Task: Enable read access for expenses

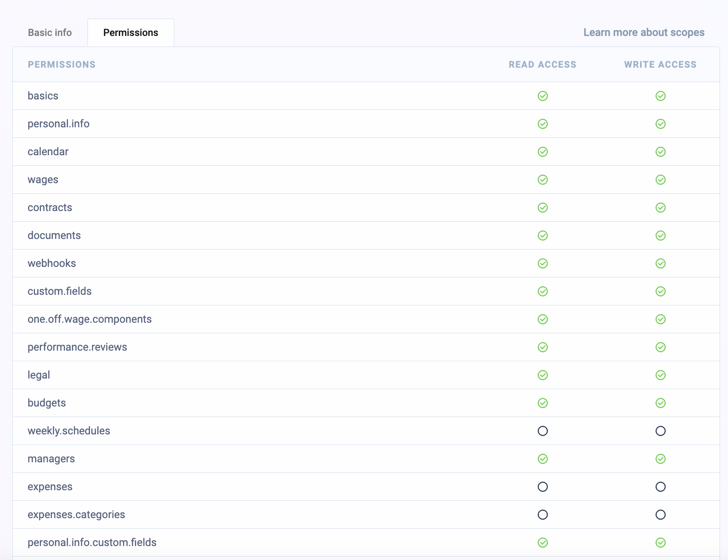Action: [x=542, y=486]
